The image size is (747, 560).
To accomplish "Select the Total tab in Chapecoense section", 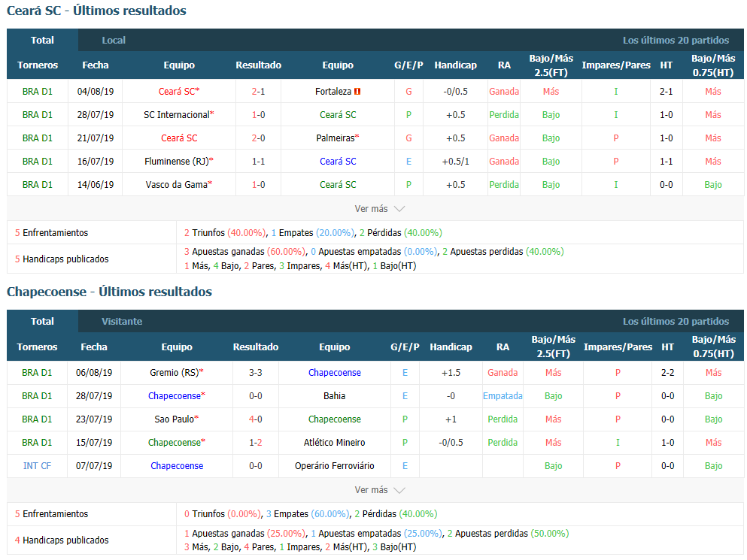I will [42, 322].
